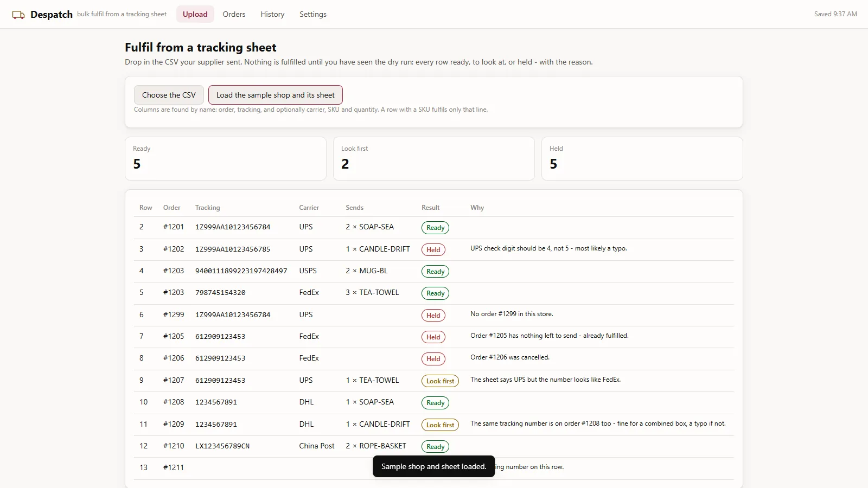The image size is (868, 488).
Task: Click the Ready badge for order #1201
Action: 435,228
